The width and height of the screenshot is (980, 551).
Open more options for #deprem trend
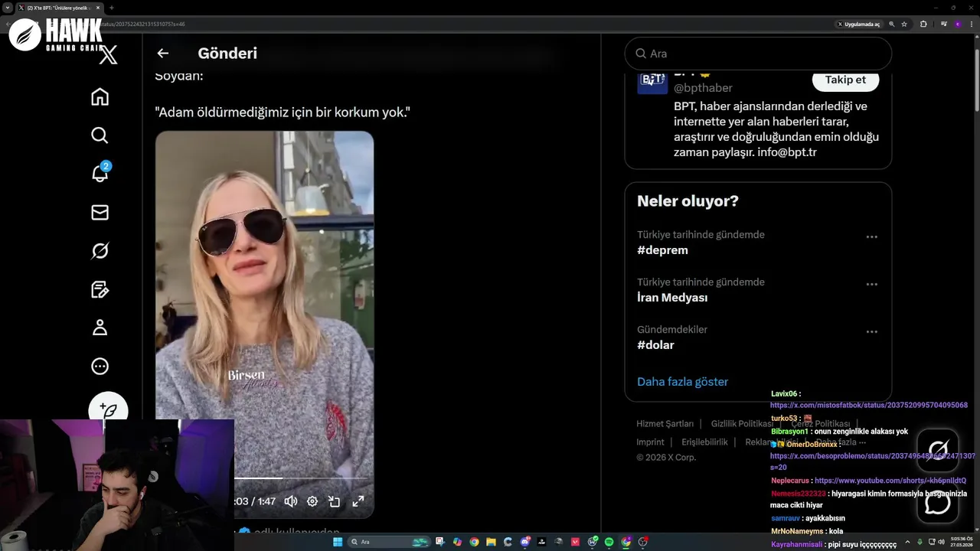pos(871,237)
